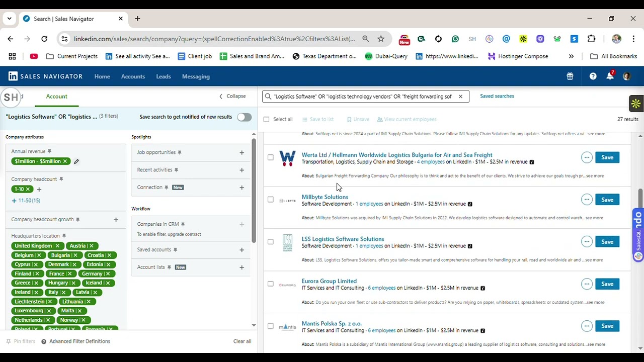Toggle save search notifications switch
Screen dimensions: 644x362
244,117
